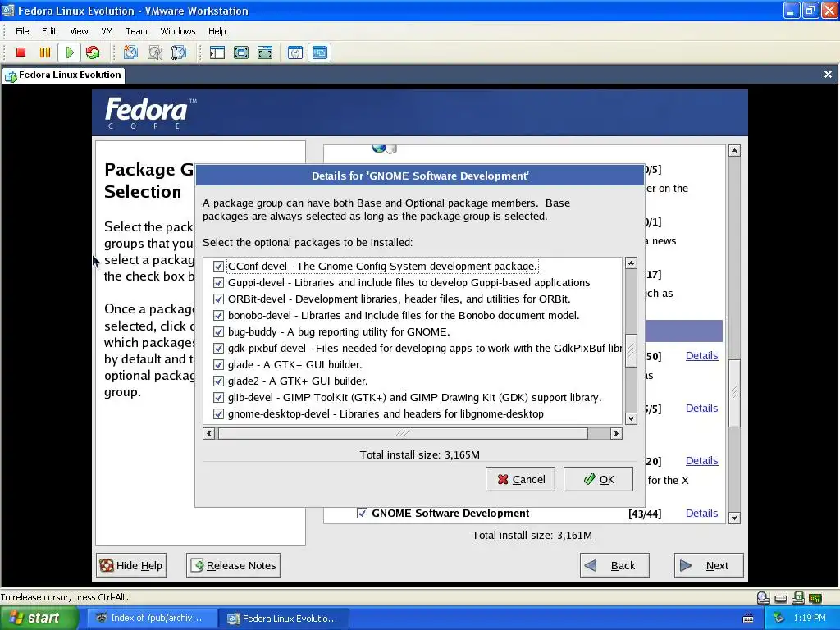This screenshot has height=630, width=840.
Task: Open the Release Notes
Action: [233, 565]
